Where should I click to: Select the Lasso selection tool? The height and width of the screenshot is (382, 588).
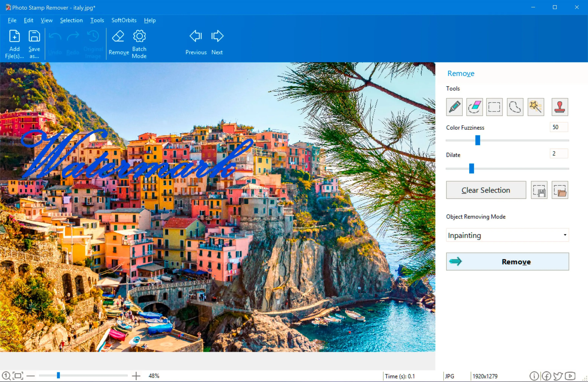point(515,107)
